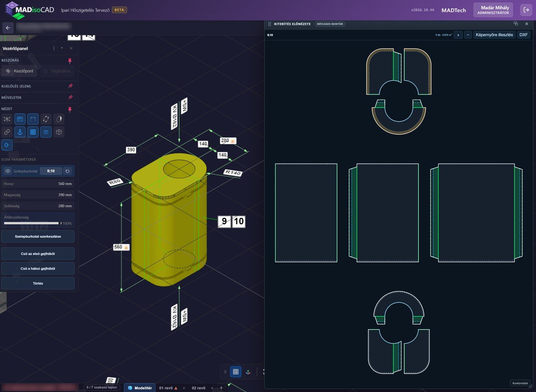
Task: Expand the MŰVELETEK section header
Action: 11,98
